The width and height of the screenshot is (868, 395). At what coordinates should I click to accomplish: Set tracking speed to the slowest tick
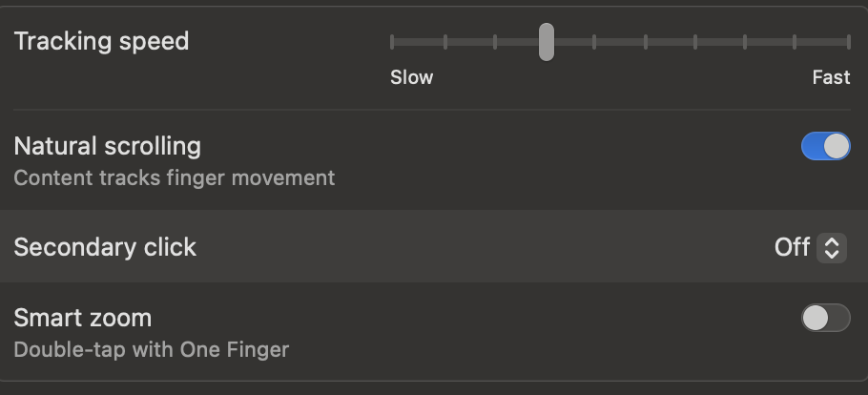[392, 42]
